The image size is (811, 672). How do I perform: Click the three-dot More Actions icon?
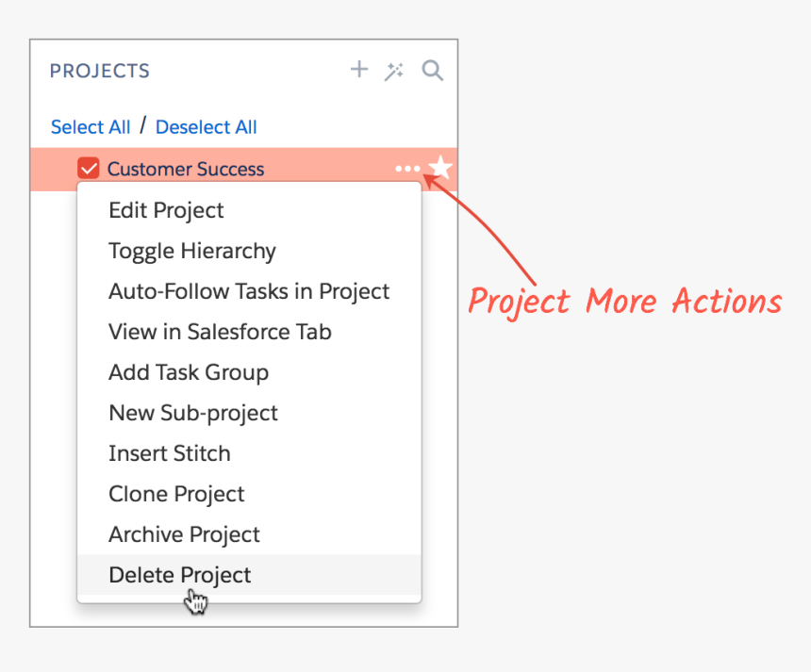coord(407,169)
